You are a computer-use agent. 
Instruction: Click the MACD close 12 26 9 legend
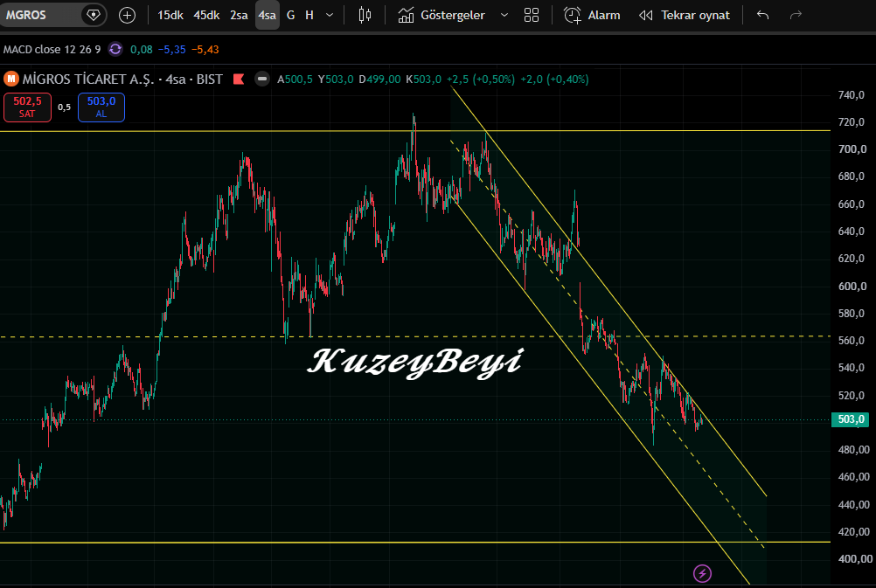tap(52, 50)
